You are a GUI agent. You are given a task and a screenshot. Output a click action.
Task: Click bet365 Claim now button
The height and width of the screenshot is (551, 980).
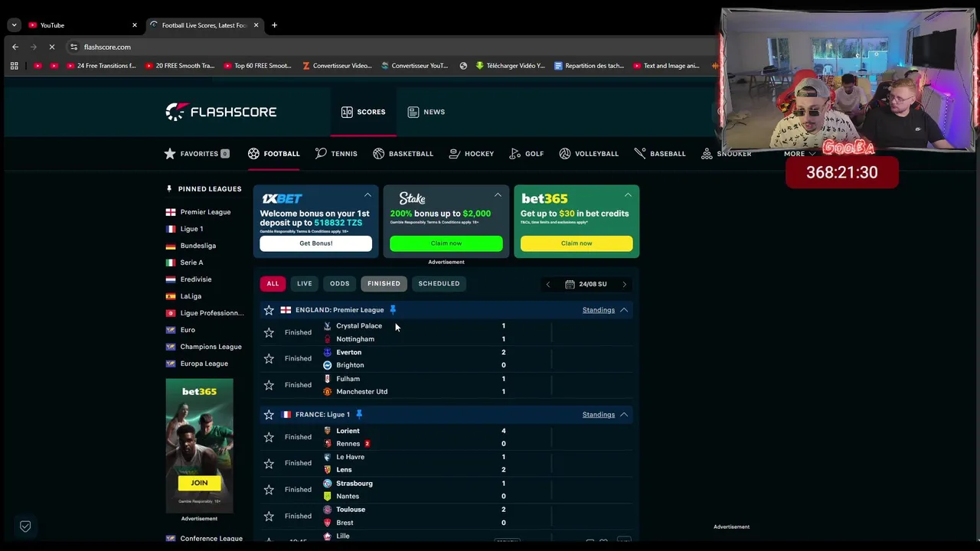577,243
